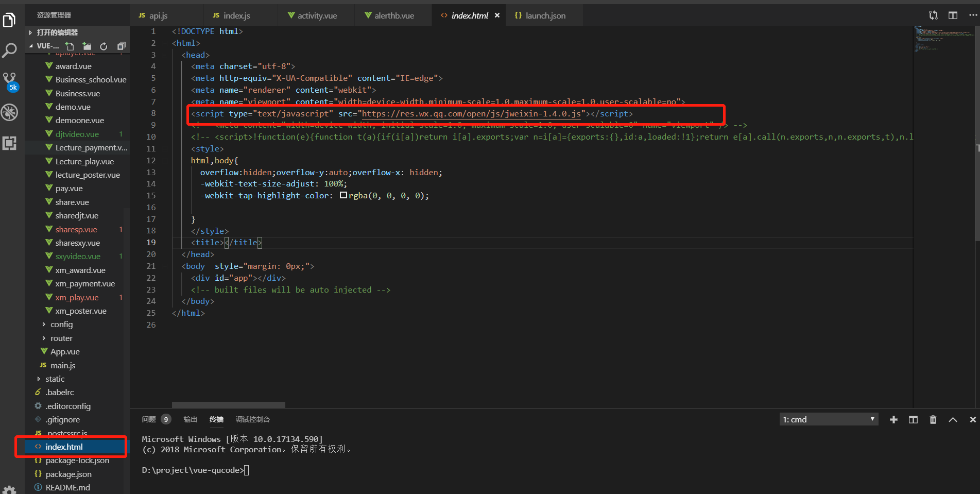Open App.vue file

click(65, 352)
